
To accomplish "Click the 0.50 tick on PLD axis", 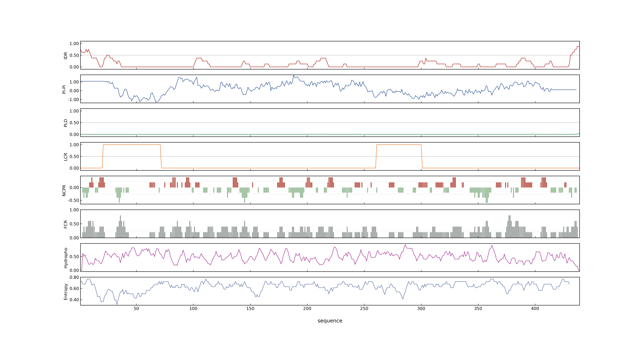I will click(74, 123).
